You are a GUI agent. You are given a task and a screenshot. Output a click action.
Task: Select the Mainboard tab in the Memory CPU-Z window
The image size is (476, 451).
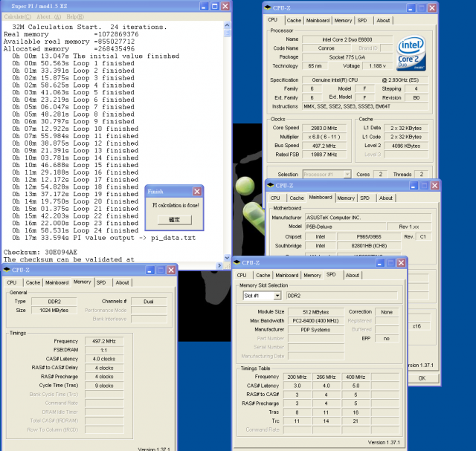click(57, 282)
